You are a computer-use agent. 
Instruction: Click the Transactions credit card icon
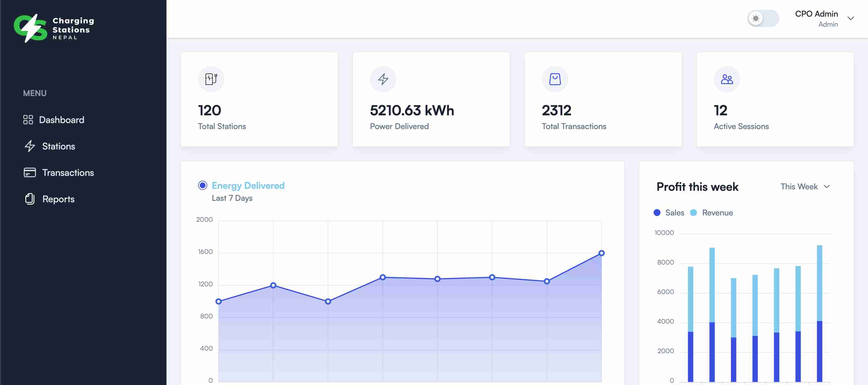click(x=30, y=172)
